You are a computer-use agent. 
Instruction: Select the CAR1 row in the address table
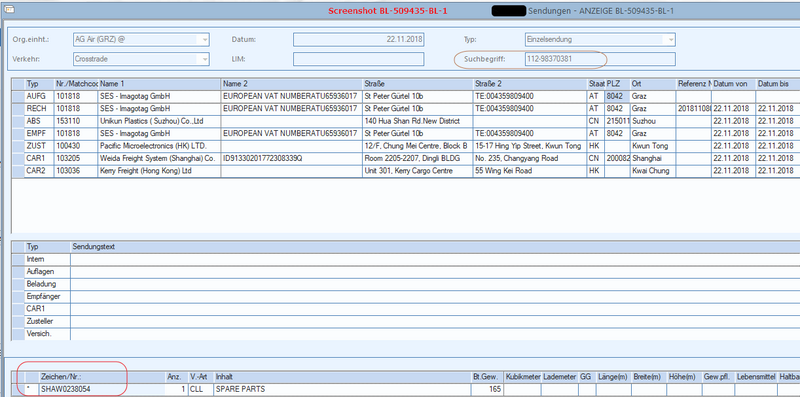39,158
